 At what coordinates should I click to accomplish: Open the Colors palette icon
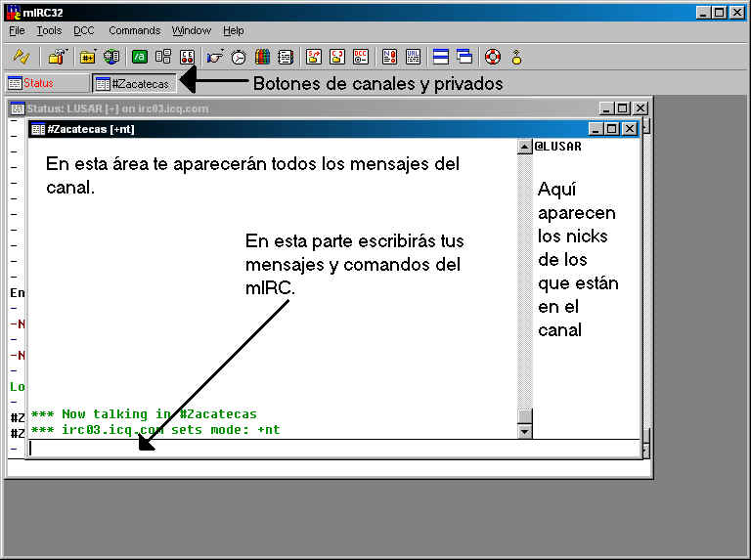tap(262, 57)
